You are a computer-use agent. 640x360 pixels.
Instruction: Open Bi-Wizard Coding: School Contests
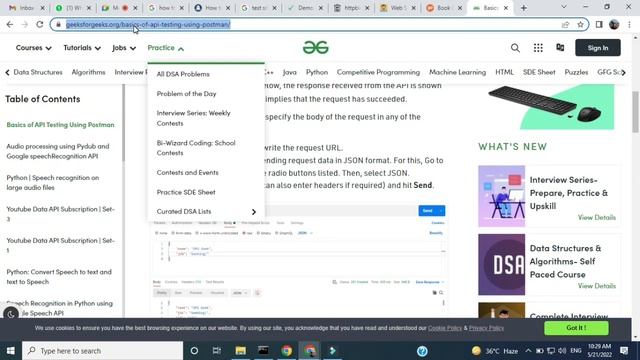point(196,148)
